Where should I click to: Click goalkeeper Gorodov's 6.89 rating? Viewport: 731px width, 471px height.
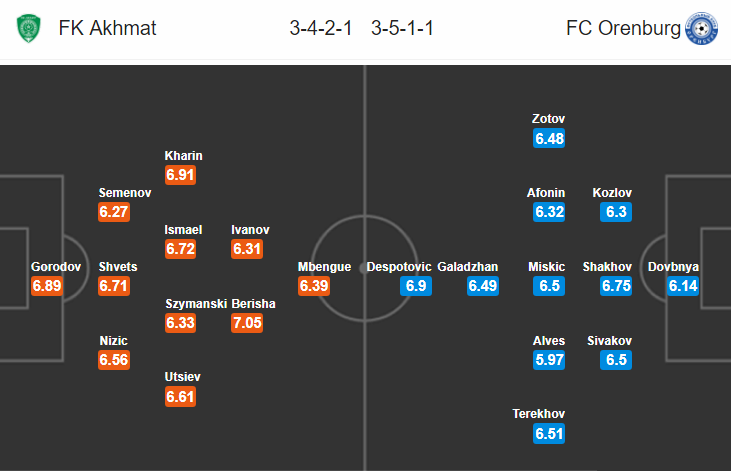tap(47, 286)
